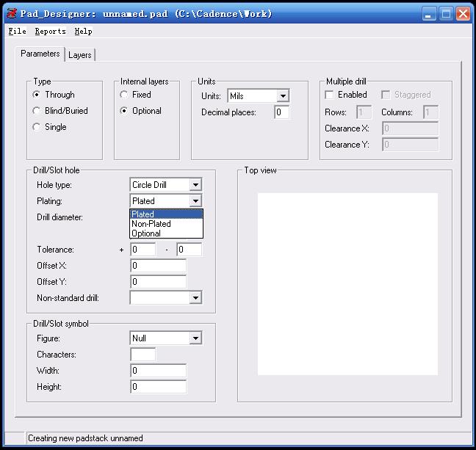The width and height of the screenshot is (476, 450).
Task: Open the Help menu
Action: point(84,32)
